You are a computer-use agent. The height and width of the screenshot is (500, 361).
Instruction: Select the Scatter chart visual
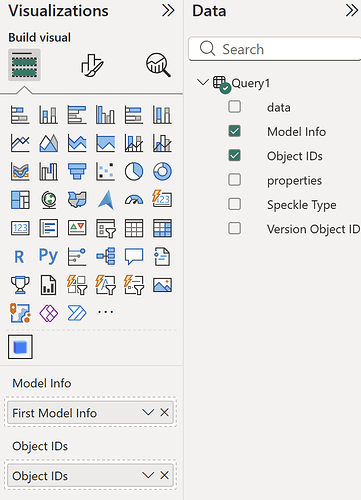point(105,171)
